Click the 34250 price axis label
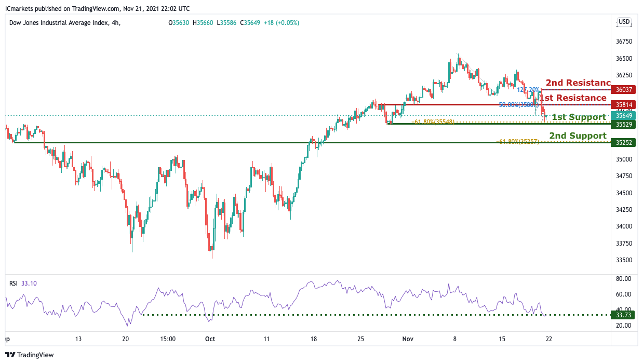 (x=624, y=210)
